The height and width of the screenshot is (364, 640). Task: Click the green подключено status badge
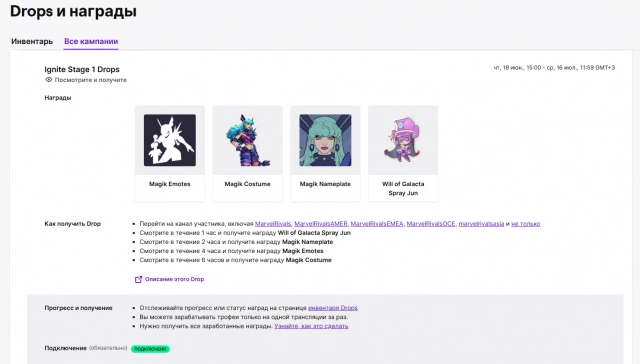pos(150,349)
